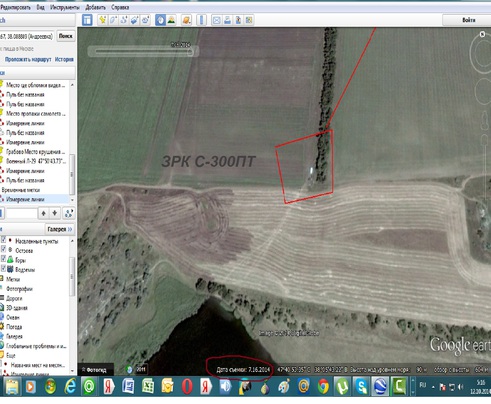Open the historical imagery clock icon
Viewport: 491px width, 404px height.
pyautogui.click(x=160, y=20)
